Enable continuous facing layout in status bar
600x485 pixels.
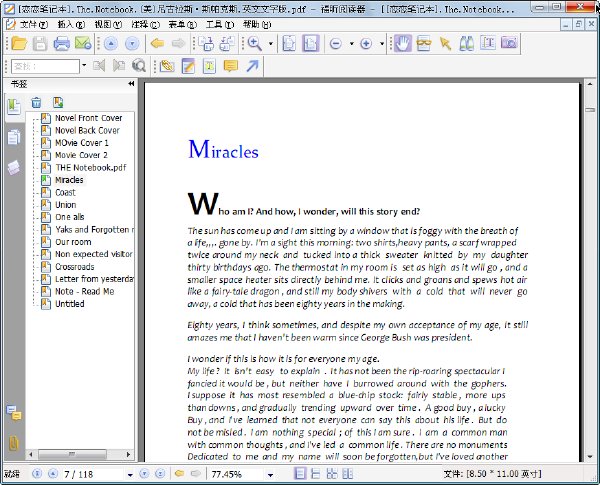347,474
